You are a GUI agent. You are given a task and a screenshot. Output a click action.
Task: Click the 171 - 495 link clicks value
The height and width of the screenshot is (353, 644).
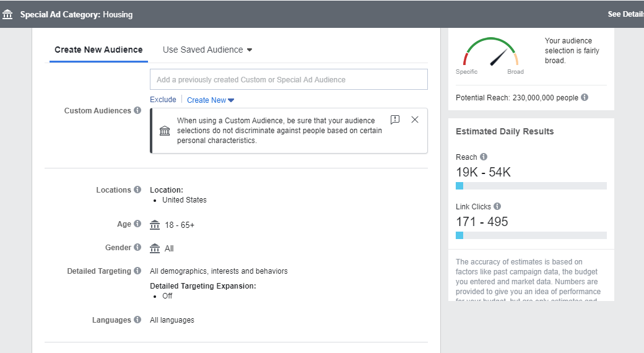(482, 222)
